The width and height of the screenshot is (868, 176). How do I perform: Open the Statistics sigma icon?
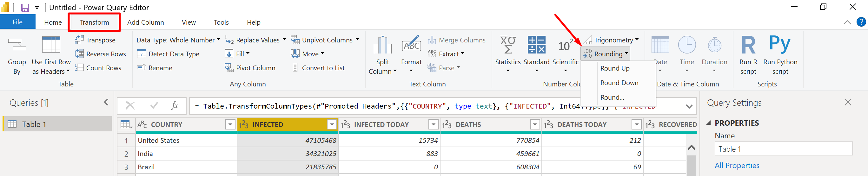[508, 45]
